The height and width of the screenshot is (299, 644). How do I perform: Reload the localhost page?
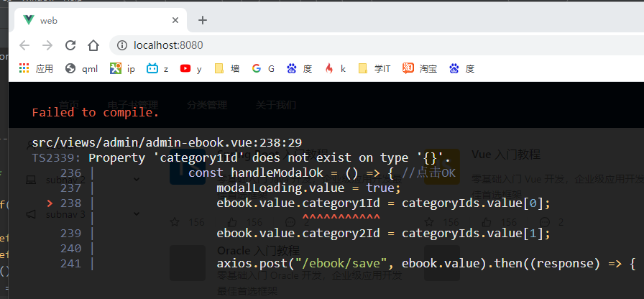pyautogui.click(x=70, y=45)
